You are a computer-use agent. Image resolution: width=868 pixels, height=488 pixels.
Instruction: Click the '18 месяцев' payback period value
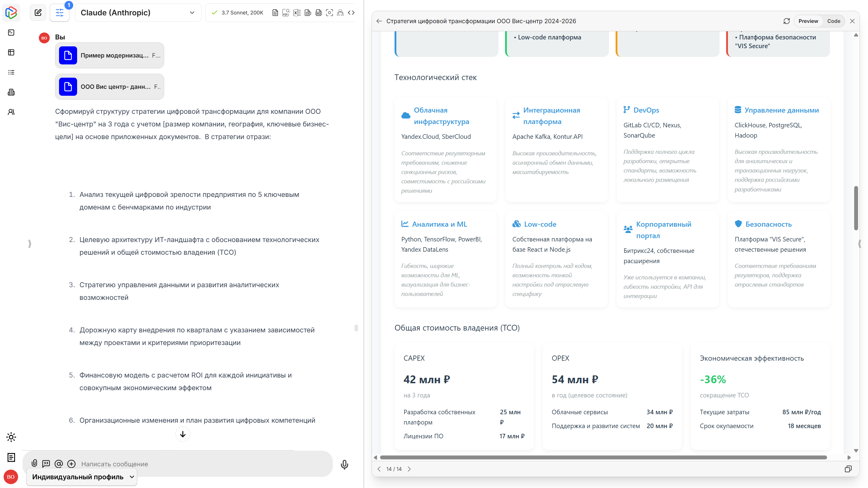click(804, 426)
